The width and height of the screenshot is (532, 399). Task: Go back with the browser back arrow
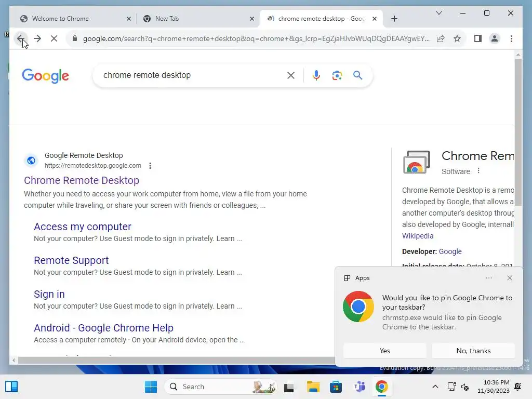click(20, 38)
